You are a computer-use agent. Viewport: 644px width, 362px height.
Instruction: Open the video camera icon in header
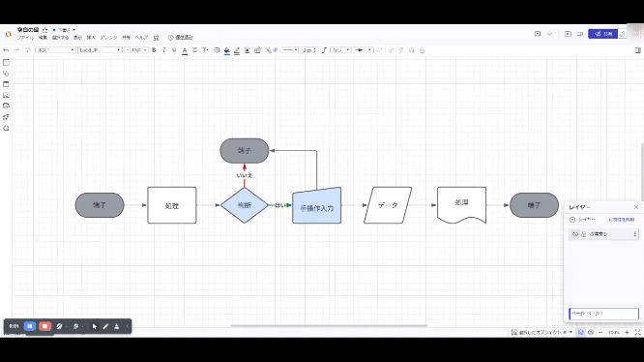click(580, 34)
